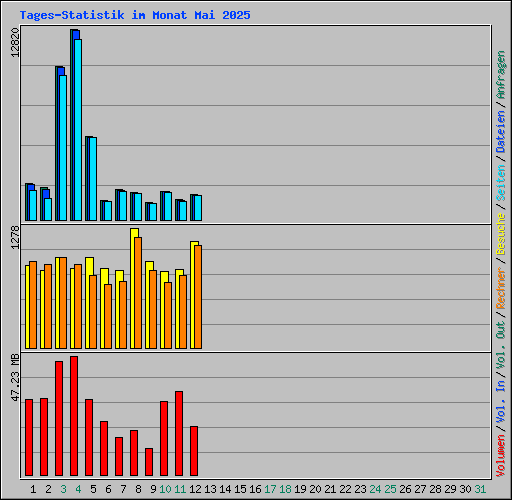512x500 pixels.
Task: Click day number 14 on the x-axis
Action: [x=225, y=489]
